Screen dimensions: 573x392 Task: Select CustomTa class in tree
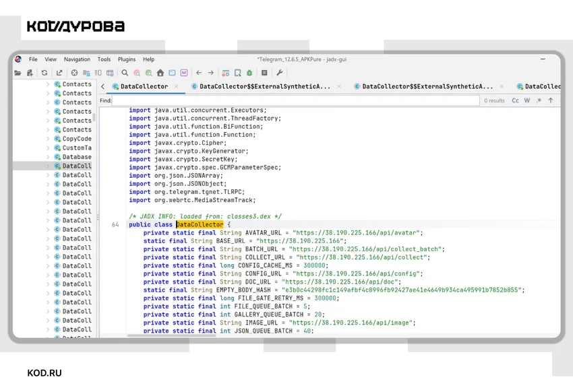(77, 148)
